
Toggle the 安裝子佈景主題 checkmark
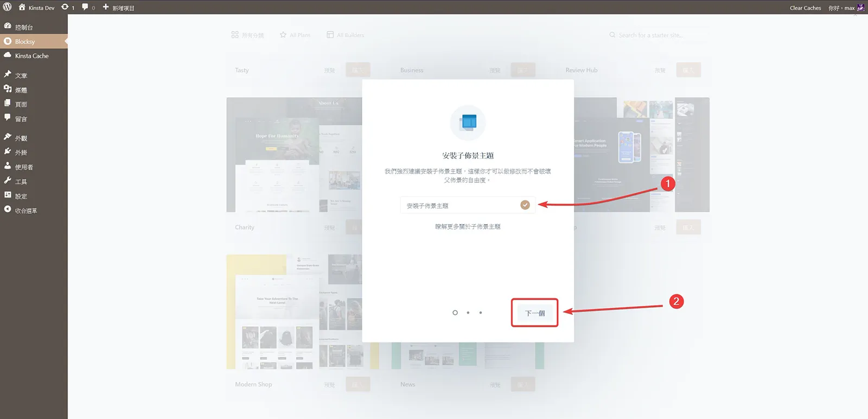coord(525,205)
